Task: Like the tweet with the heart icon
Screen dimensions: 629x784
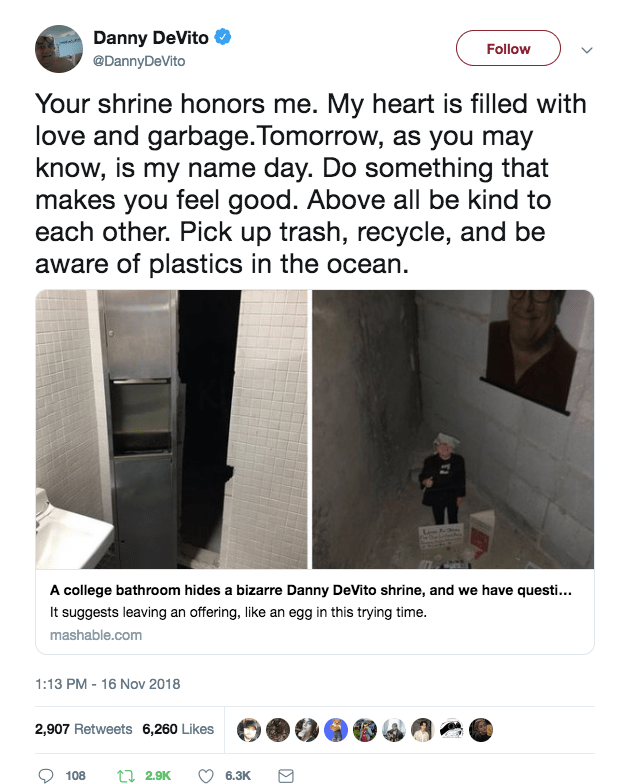Action: 206,775
